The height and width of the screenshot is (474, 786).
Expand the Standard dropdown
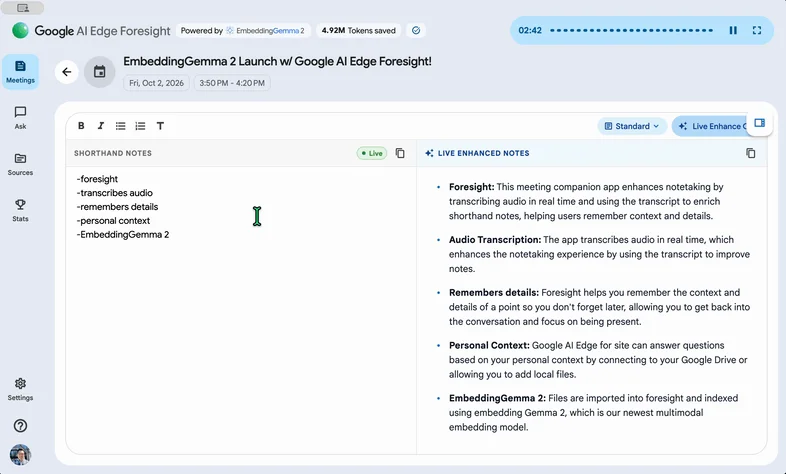click(632, 126)
